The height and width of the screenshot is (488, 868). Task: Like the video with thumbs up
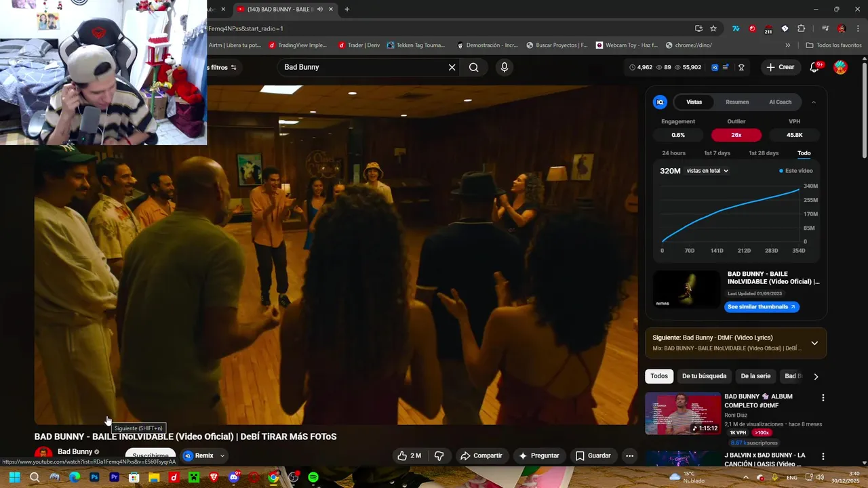[409, 455]
